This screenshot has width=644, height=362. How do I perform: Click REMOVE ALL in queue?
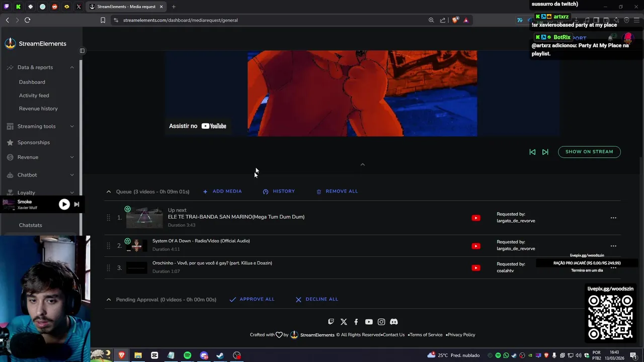point(337,192)
